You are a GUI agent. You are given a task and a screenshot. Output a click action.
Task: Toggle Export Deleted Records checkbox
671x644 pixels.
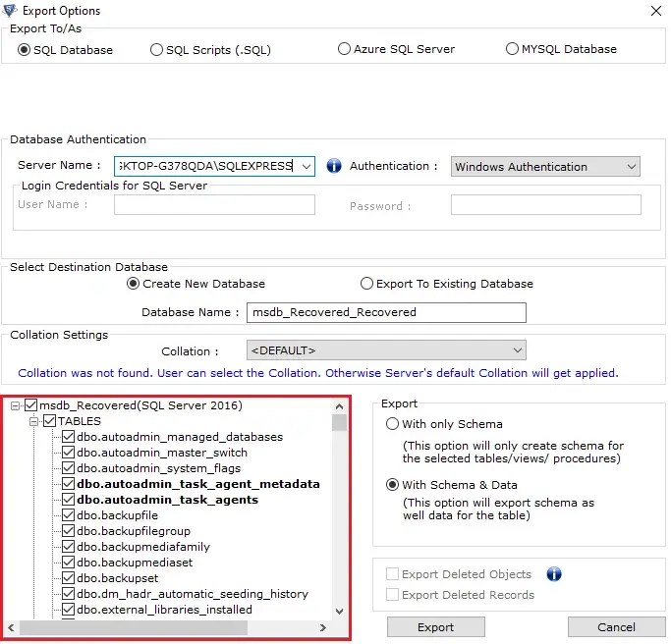click(392, 594)
